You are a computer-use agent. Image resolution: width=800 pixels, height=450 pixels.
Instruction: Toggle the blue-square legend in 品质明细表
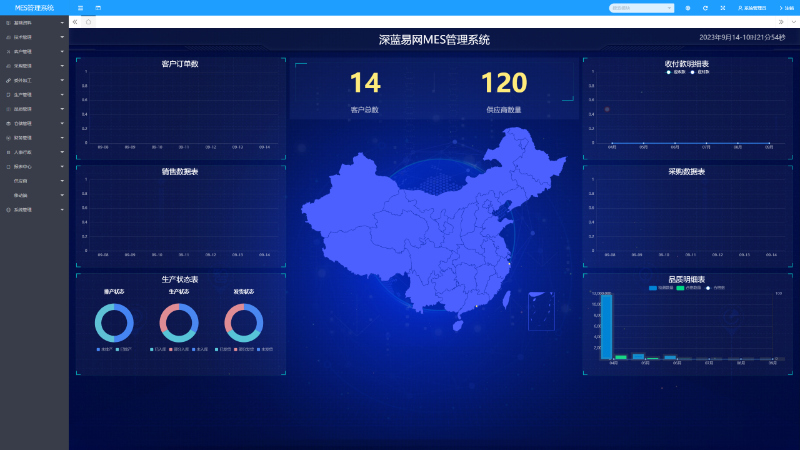[x=661, y=288]
